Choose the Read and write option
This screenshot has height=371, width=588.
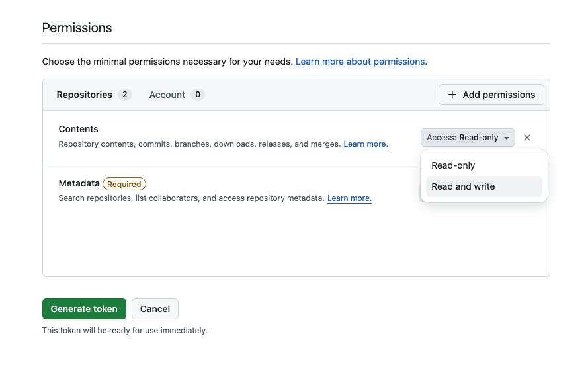(463, 186)
